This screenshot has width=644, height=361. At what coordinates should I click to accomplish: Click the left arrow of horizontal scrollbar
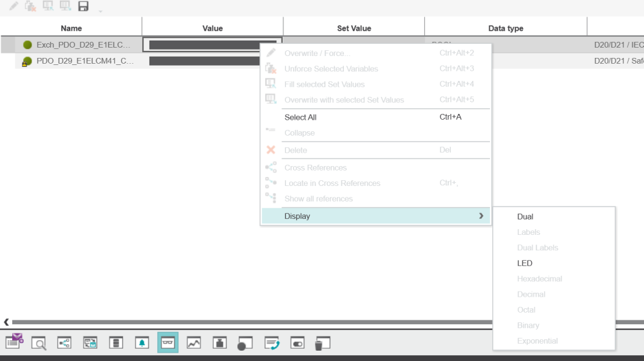click(x=6, y=322)
